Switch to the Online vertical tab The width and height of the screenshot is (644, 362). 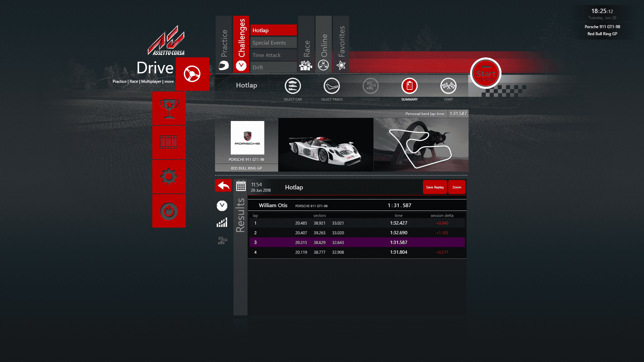tap(324, 44)
